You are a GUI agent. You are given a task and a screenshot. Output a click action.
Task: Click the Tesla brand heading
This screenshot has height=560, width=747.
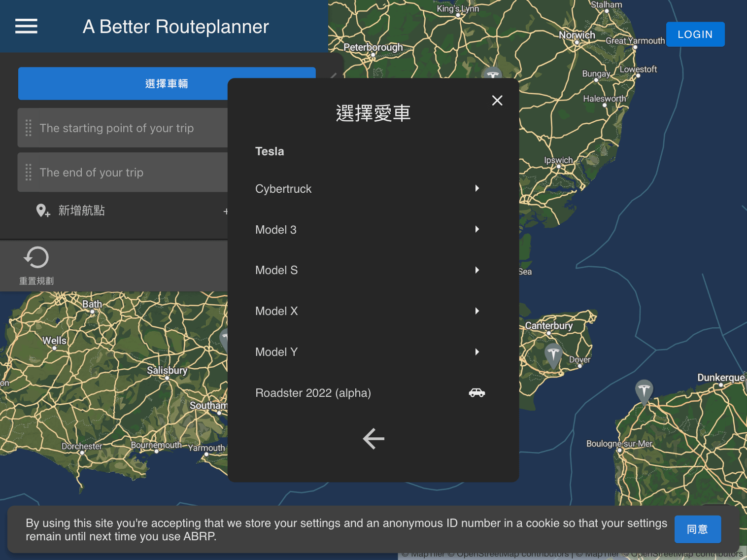click(x=270, y=151)
